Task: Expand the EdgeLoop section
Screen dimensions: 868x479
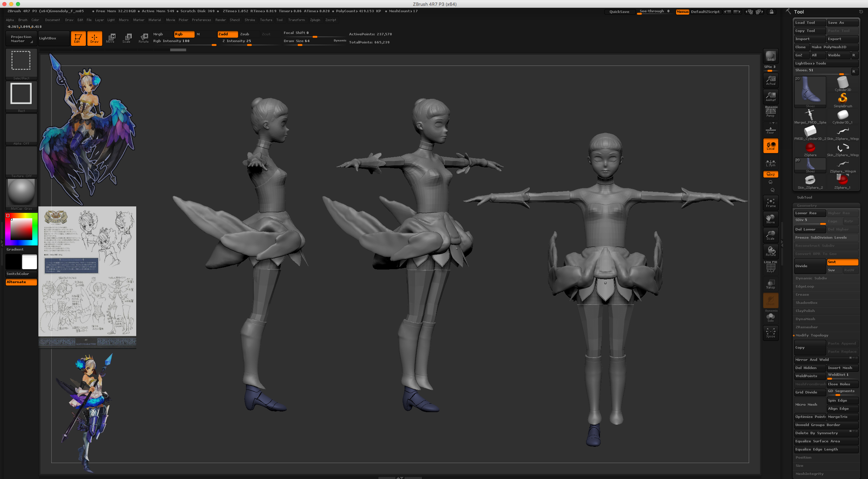Action: [x=805, y=287]
